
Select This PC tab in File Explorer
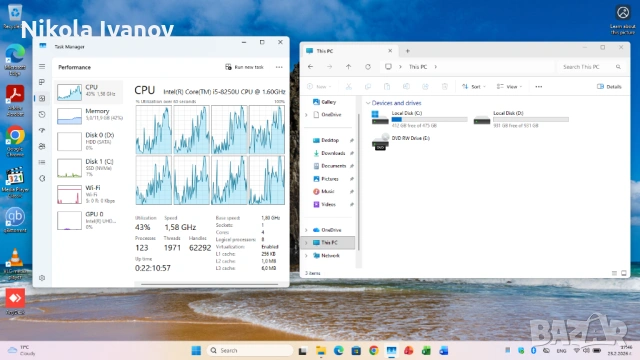(350, 51)
